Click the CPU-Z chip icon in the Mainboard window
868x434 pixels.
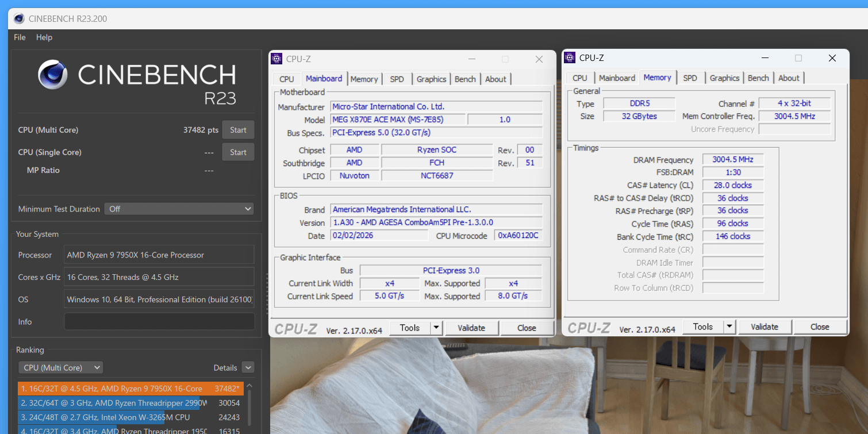pyautogui.click(x=276, y=59)
